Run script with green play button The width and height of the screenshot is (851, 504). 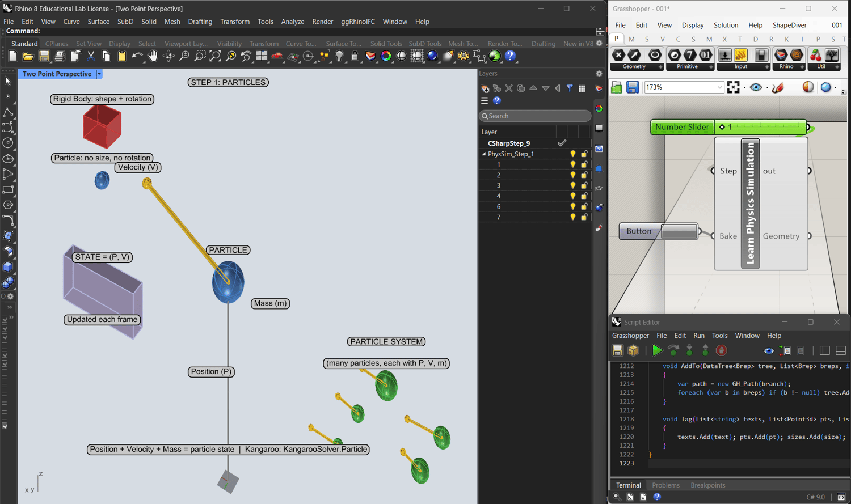click(x=657, y=350)
